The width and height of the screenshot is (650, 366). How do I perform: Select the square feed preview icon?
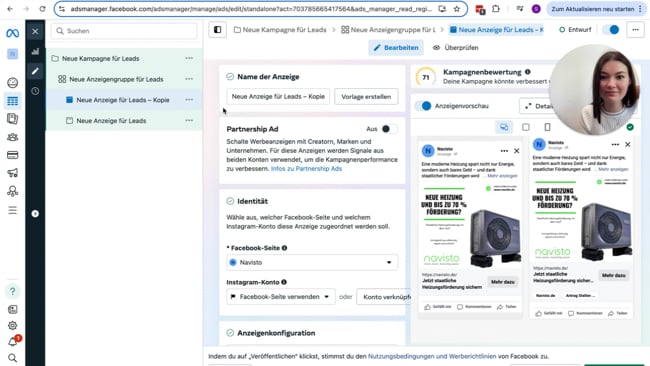(526, 127)
